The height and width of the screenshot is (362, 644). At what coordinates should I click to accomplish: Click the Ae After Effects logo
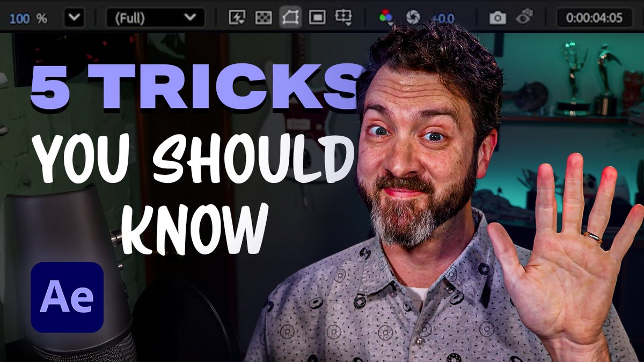[x=67, y=297]
